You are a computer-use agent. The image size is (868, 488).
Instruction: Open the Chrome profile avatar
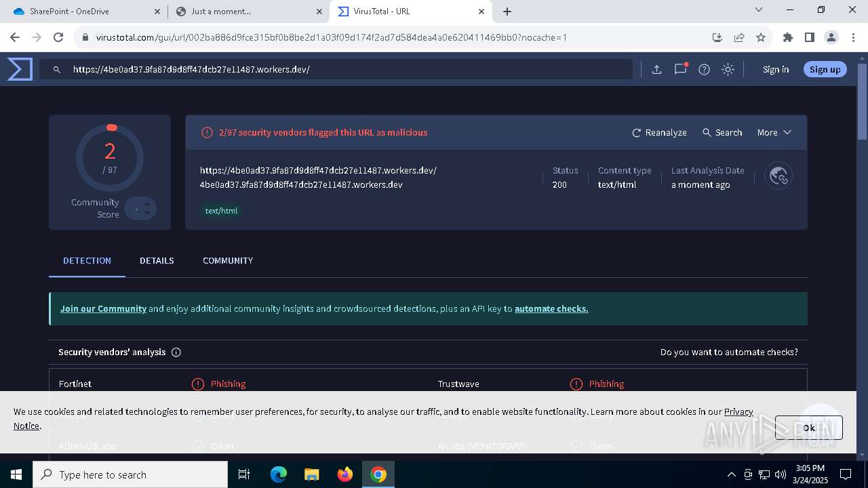[x=831, y=37]
